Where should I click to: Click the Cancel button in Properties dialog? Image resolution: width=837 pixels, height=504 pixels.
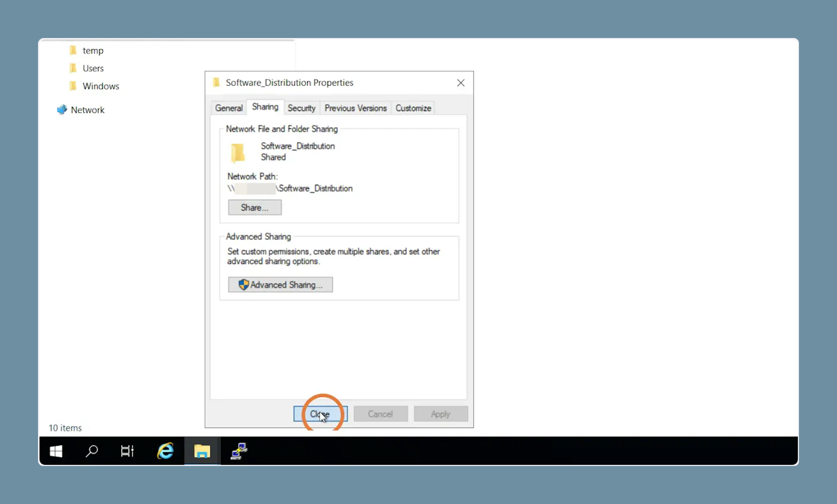point(380,414)
